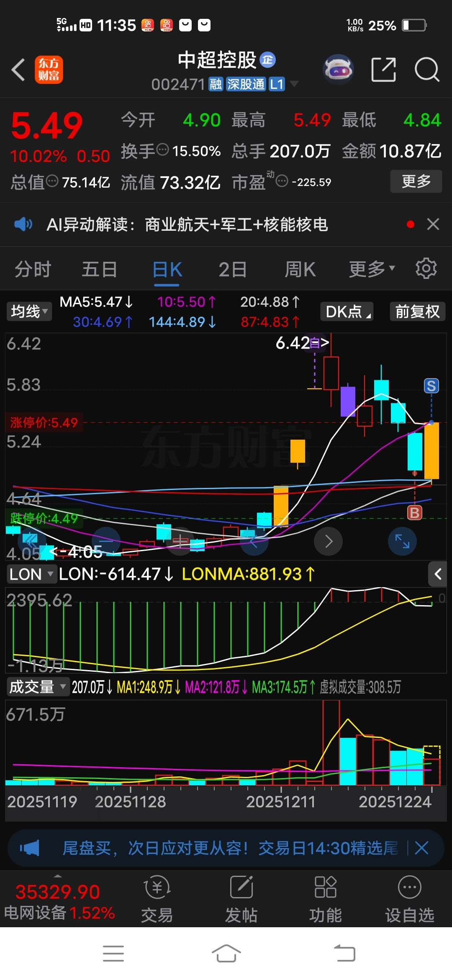Screen dimensions: 452x980
Task: Open search with the magnifier icon
Action: (426, 70)
